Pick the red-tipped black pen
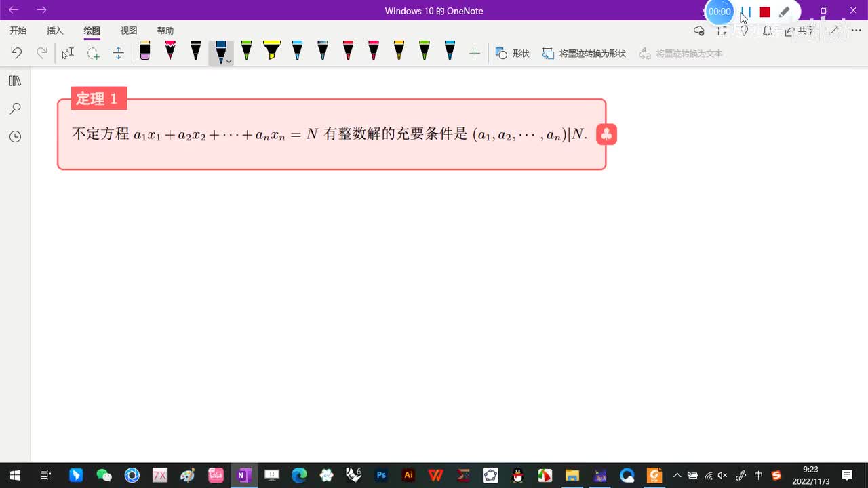868x488 pixels. pos(170,51)
